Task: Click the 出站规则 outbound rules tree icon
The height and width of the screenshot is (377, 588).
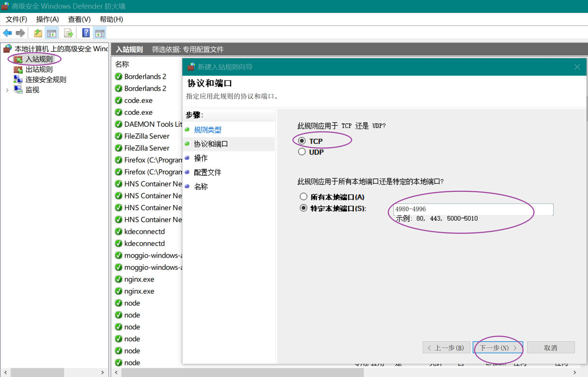Action: coord(18,69)
